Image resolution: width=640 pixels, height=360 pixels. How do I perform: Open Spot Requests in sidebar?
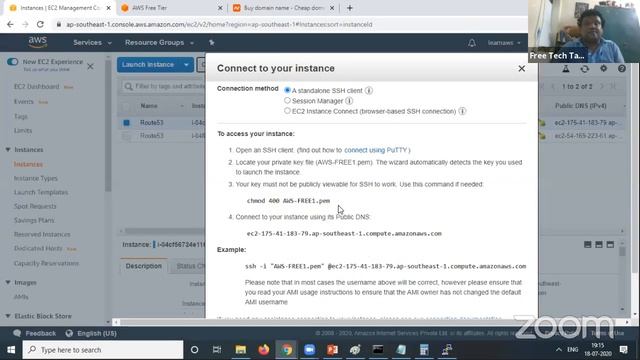coord(35,206)
